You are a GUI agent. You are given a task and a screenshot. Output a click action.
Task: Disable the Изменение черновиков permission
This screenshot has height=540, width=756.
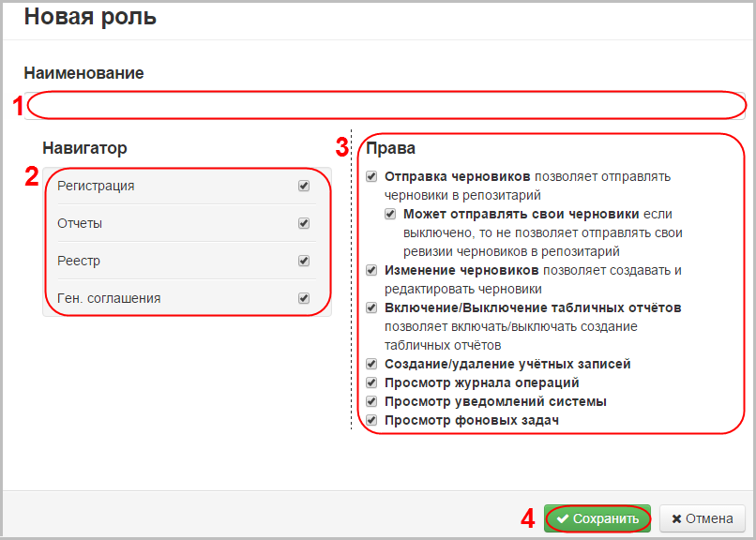coord(372,270)
